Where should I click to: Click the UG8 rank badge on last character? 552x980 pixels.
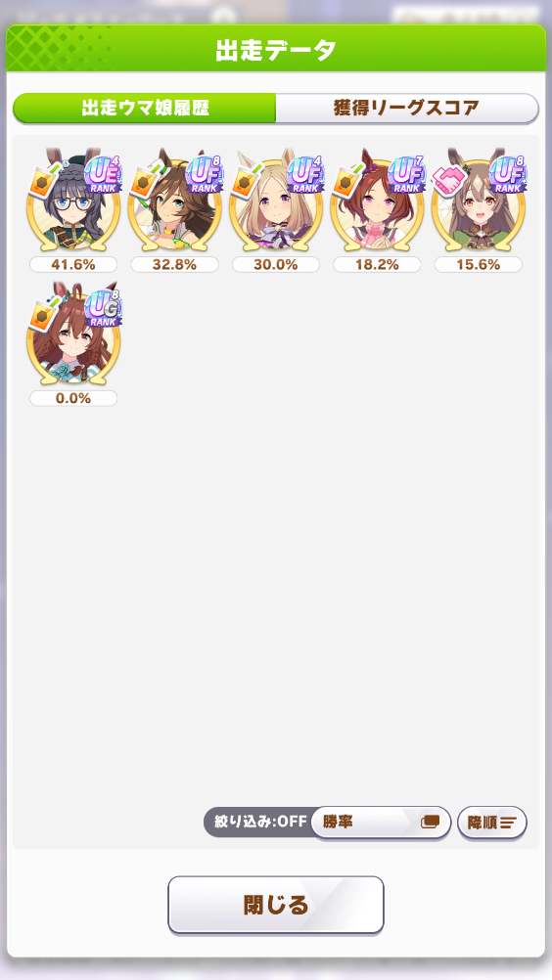click(x=103, y=309)
